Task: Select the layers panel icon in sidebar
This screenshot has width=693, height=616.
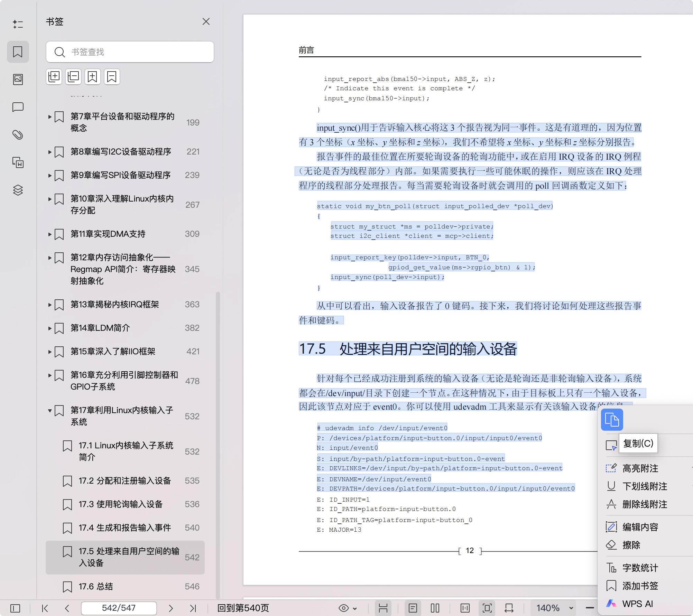Action: click(18, 190)
